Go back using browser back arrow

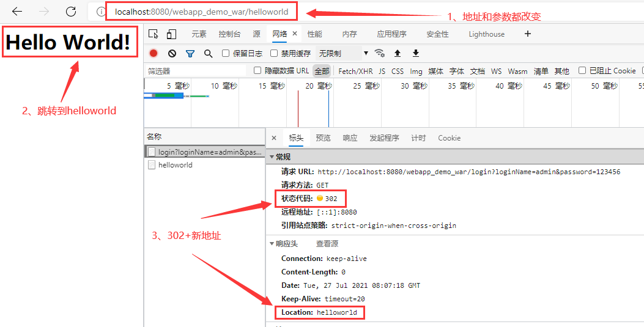pos(17,12)
